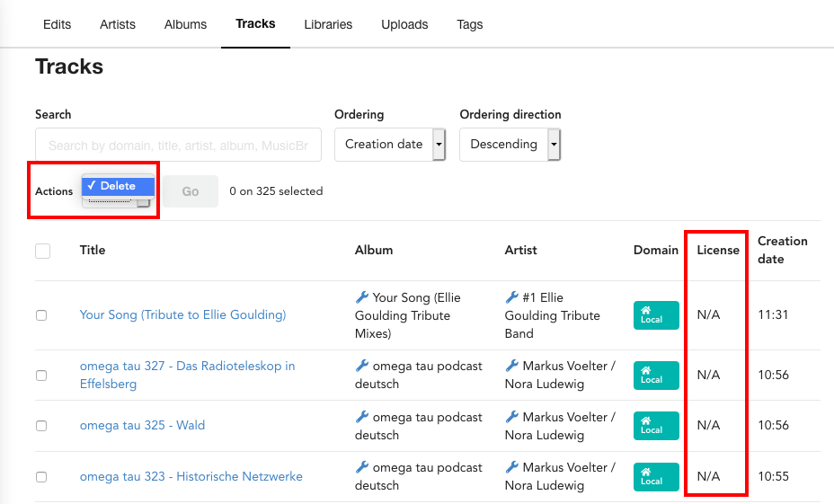The image size is (834, 504).
Task: Click Local badge on omega tau 327 row
Action: [x=656, y=376]
